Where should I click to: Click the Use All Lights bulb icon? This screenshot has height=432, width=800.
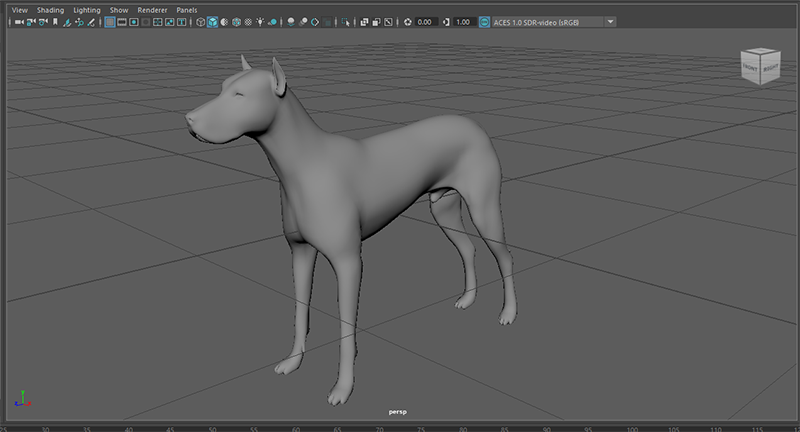click(260, 21)
